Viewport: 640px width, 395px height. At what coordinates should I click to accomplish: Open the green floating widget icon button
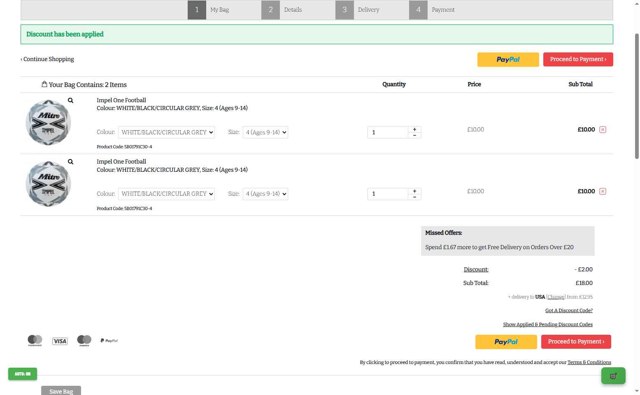[x=613, y=376]
